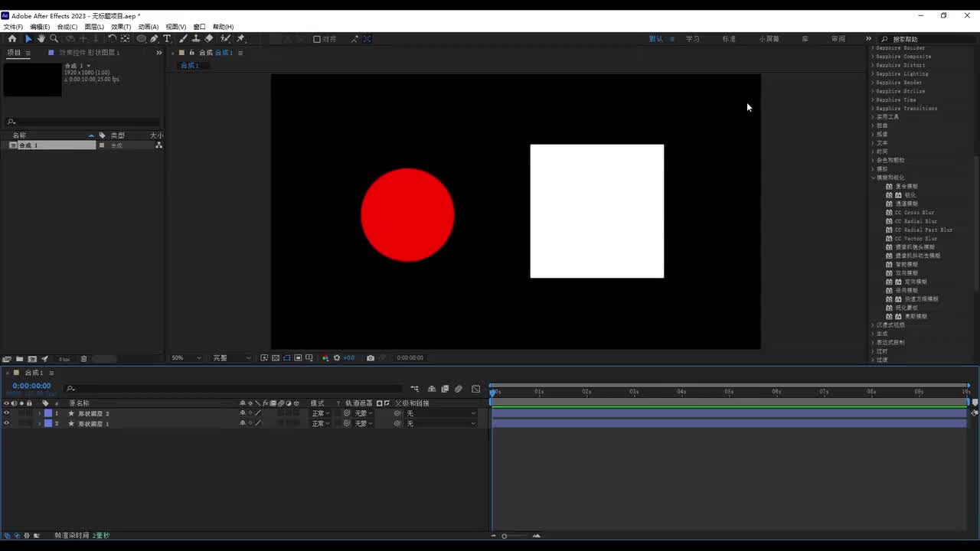Click the frame blending icon in timeline header
The width and height of the screenshot is (980, 551).
pyautogui.click(x=445, y=389)
